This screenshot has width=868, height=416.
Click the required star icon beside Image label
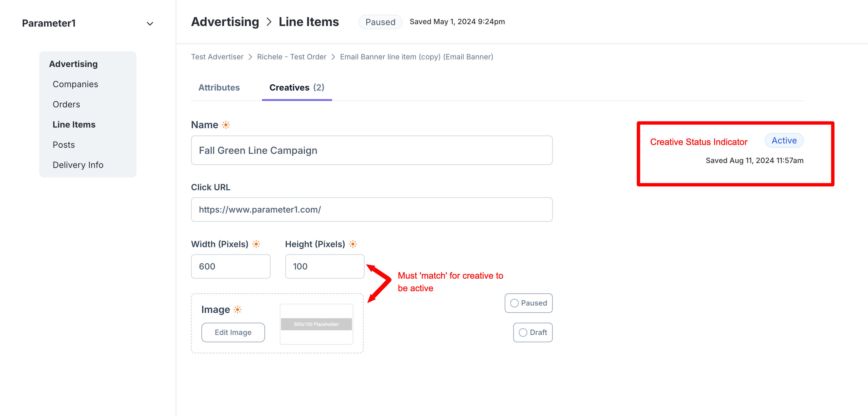(238, 310)
